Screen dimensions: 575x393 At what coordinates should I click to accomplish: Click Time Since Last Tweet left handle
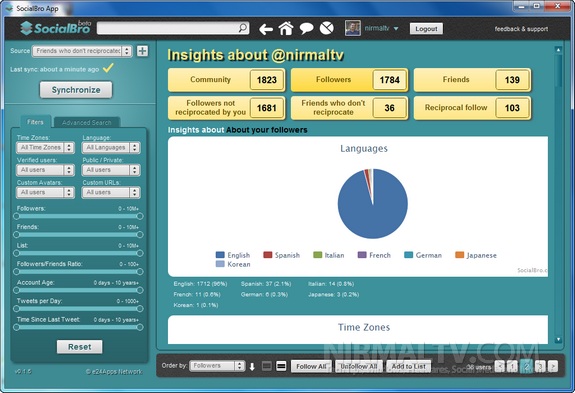click(x=17, y=327)
